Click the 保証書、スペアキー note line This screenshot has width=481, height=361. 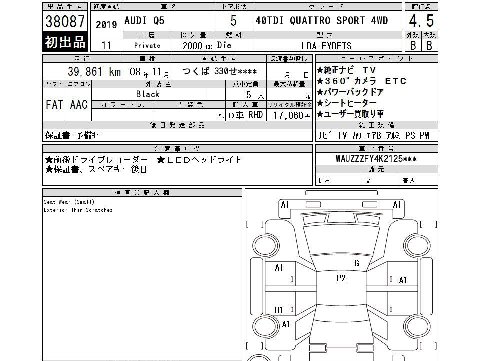96,170
